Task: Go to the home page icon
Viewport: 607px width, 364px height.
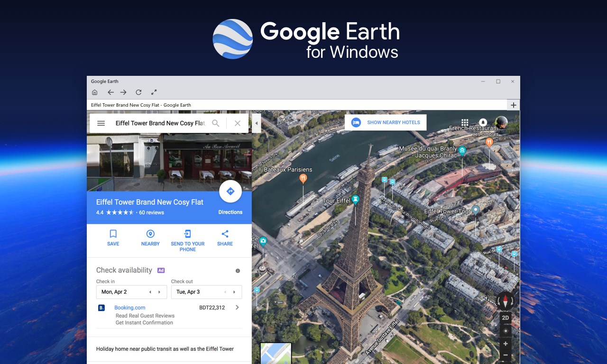Action: (95, 92)
